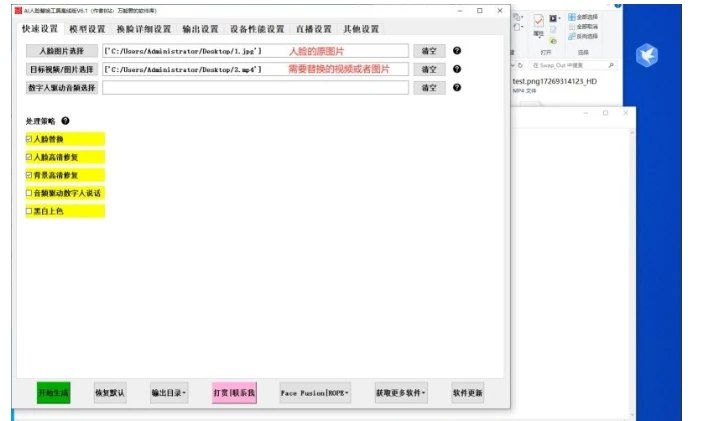
Task: Toggle 人脸替换 checkbox
Action: (29, 139)
